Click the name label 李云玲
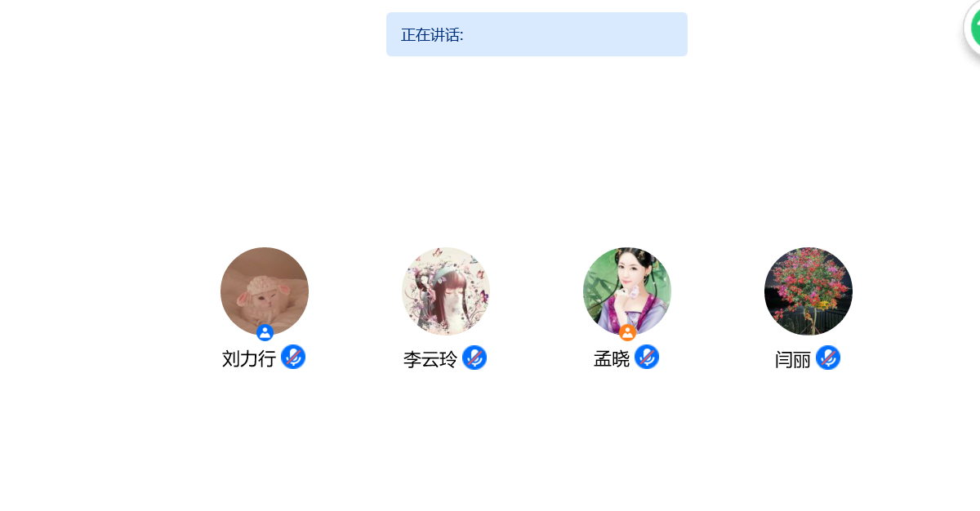 click(430, 359)
